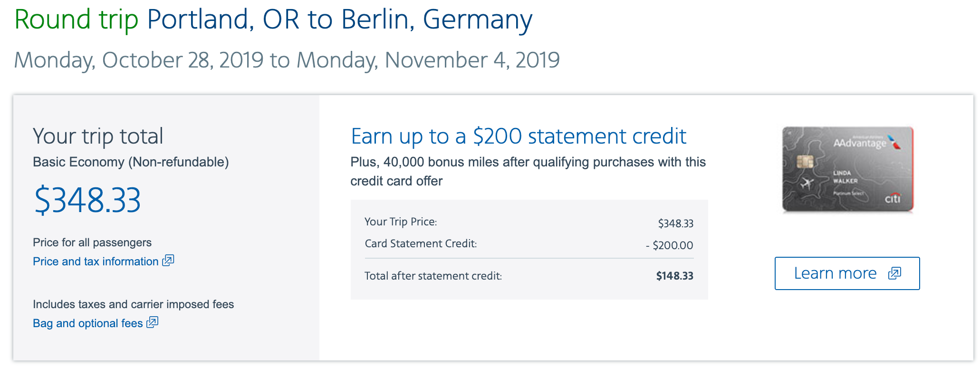
Task: Click the October 28 to November 4 date line
Action: pyautogui.click(x=287, y=60)
